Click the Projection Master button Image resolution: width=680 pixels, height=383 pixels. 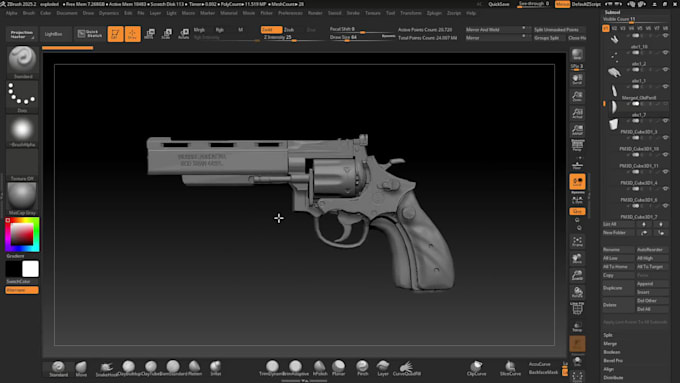point(22,34)
